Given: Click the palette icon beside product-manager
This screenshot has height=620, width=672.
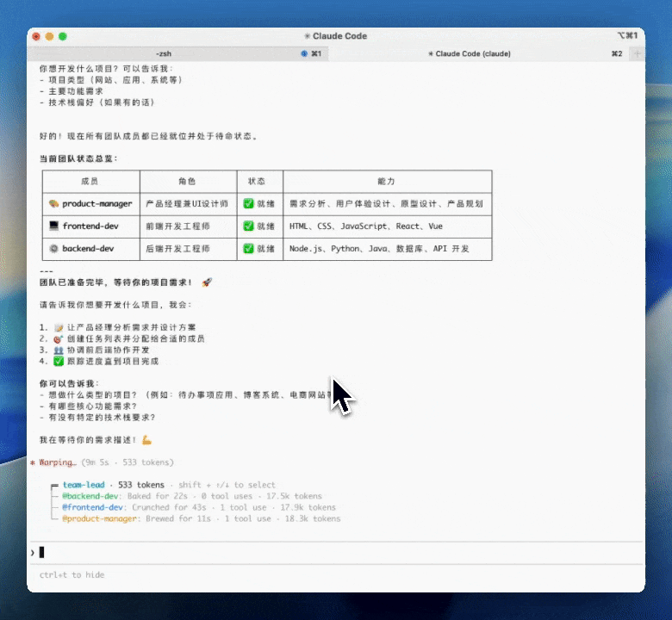Looking at the screenshot, I should [53, 203].
